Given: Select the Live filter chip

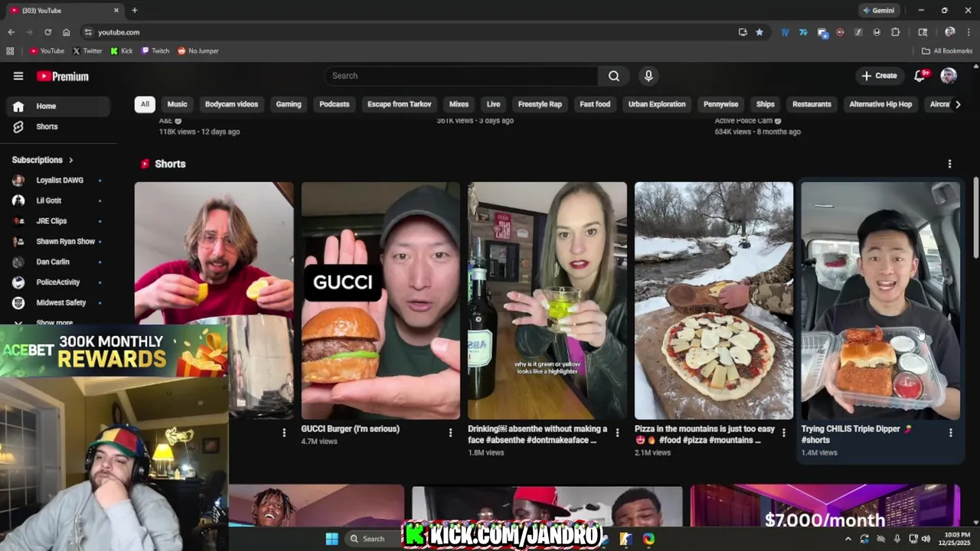Looking at the screenshot, I should click(493, 104).
